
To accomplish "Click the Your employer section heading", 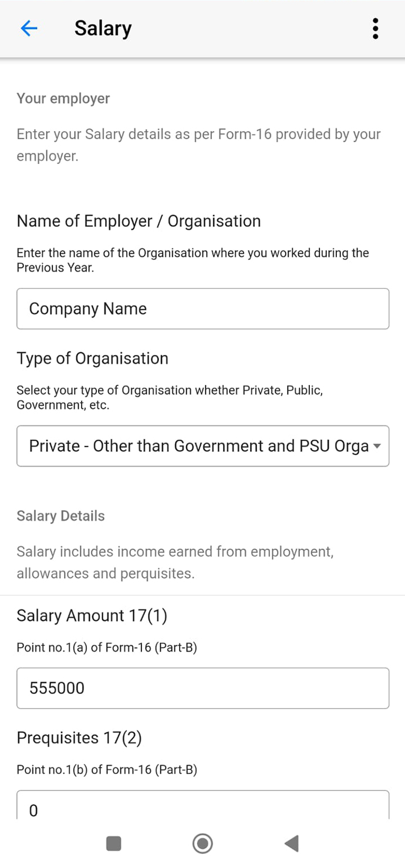I will 63,98.
